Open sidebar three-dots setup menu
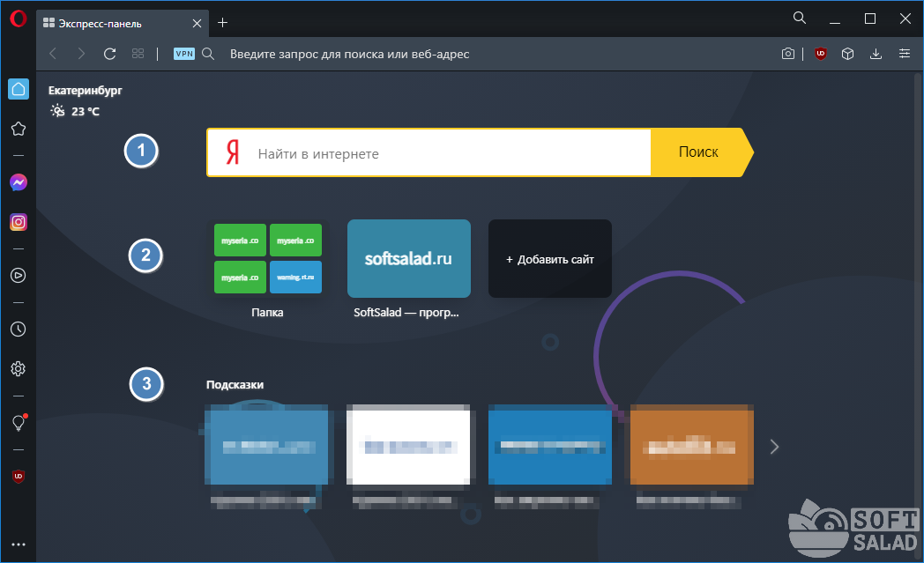The height and width of the screenshot is (563, 924). point(19,544)
